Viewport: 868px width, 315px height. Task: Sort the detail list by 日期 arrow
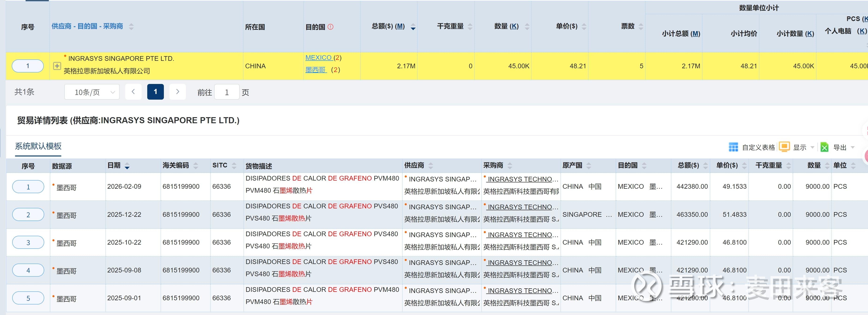[127, 166]
